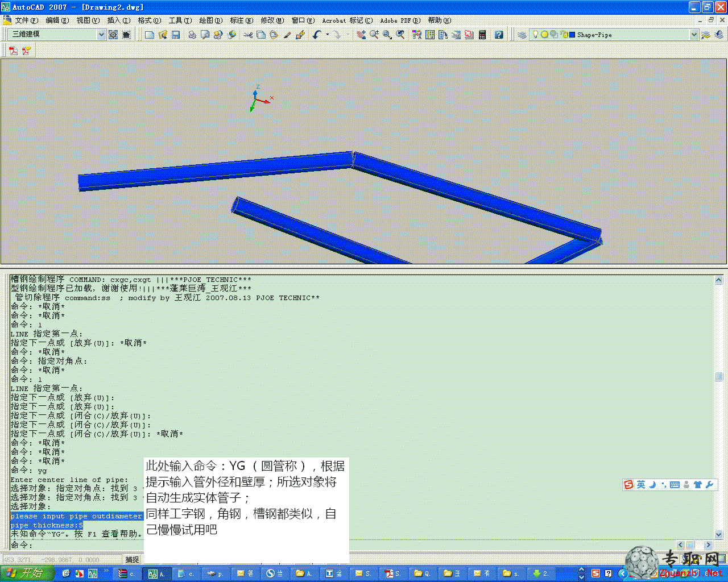
Task: Open 绘图 menu
Action: 210,20
